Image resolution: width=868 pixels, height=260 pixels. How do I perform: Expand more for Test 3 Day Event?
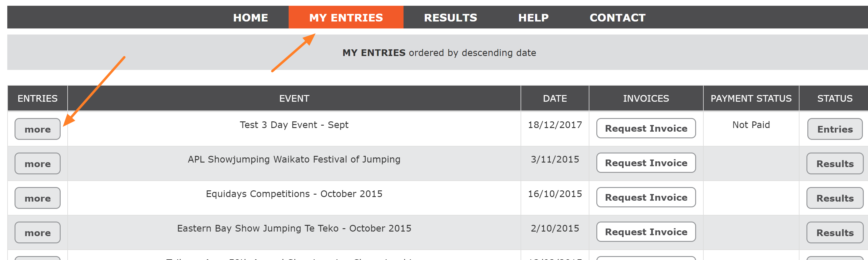click(x=37, y=129)
